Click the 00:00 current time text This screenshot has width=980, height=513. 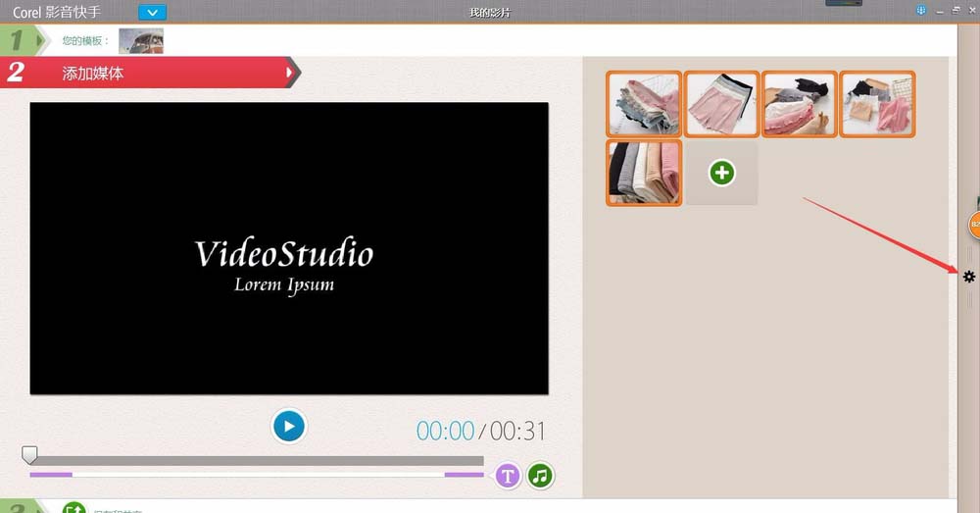tap(445, 431)
